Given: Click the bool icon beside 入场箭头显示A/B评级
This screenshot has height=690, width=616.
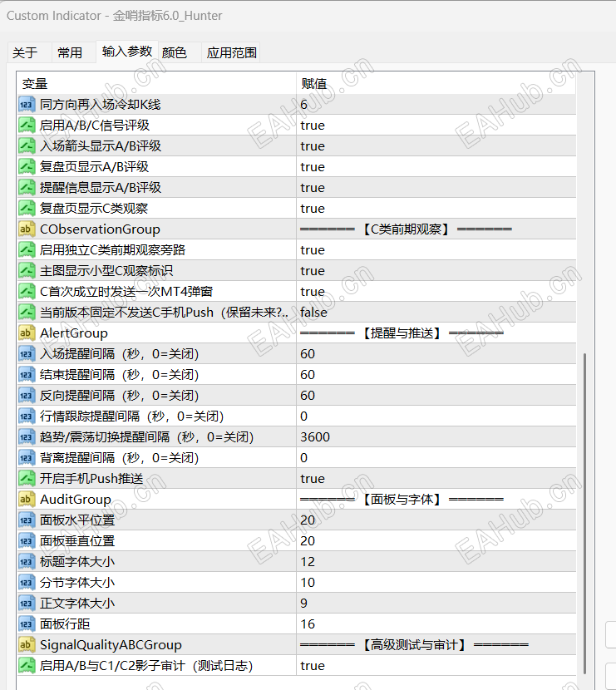Looking at the screenshot, I should point(27,146).
